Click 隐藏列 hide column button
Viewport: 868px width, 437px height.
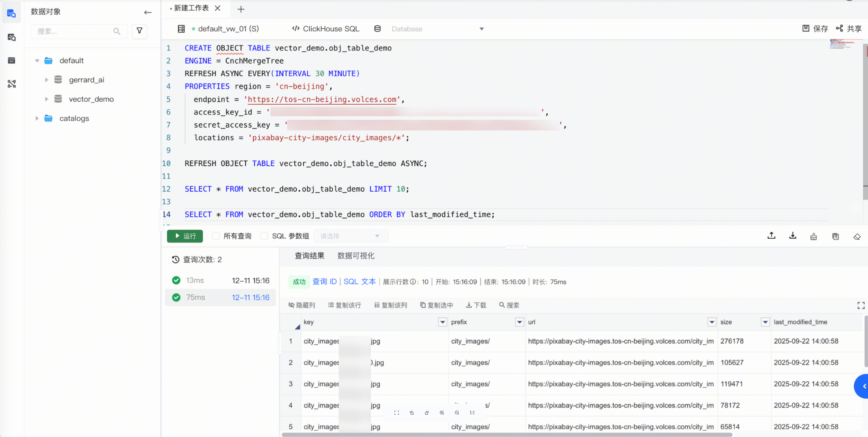pyautogui.click(x=302, y=305)
